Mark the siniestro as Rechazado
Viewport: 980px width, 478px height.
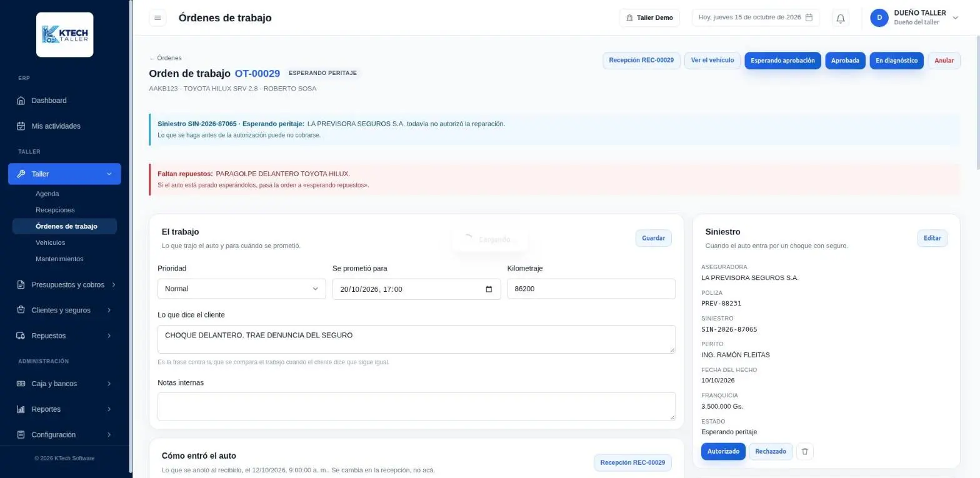(x=771, y=451)
